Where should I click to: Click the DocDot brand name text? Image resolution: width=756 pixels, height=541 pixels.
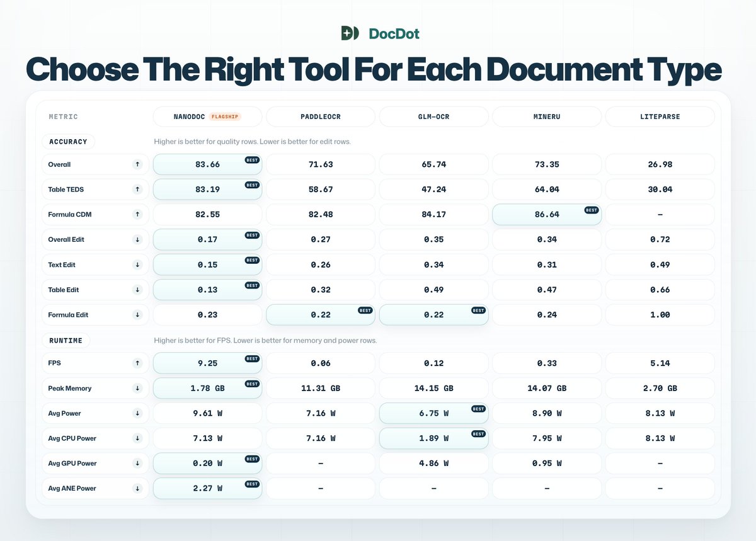pos(394,33)
